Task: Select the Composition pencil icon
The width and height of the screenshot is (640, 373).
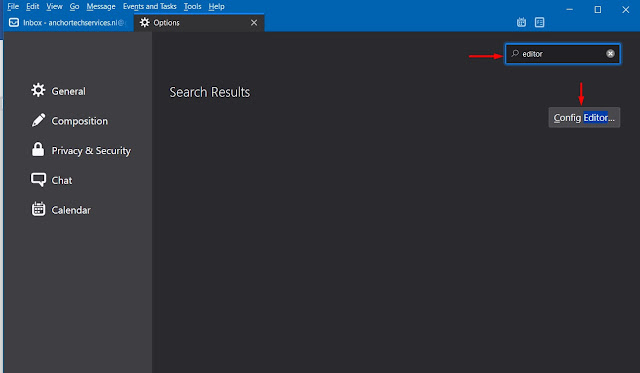Action: coord(38,120)
